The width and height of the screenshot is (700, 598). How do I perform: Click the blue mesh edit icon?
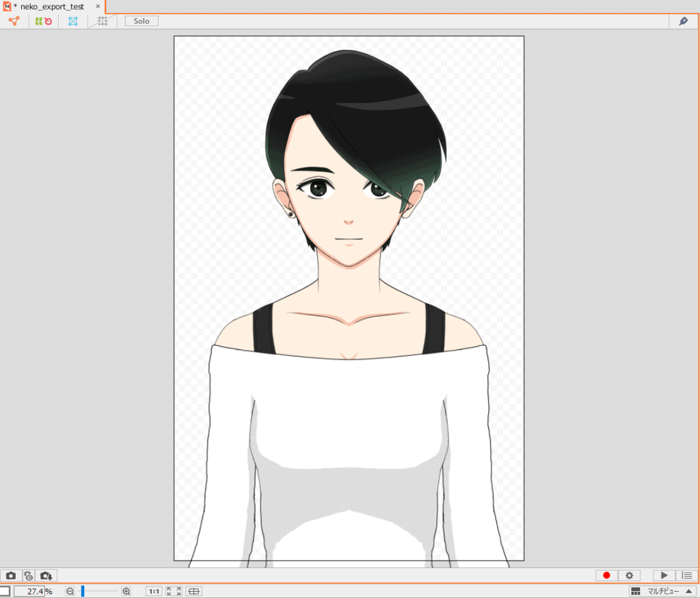click(73, 21)
